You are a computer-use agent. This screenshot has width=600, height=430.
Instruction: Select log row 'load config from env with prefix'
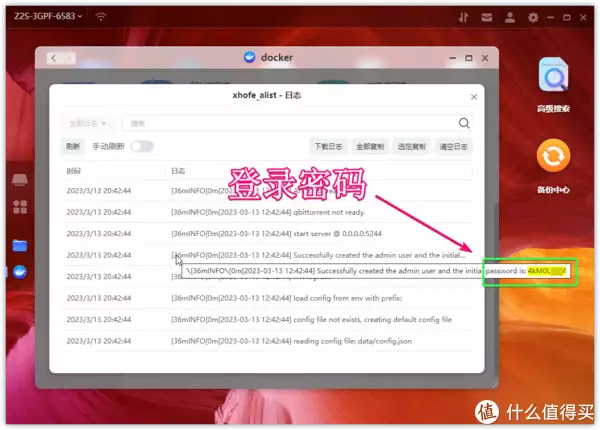pos(268,298)
